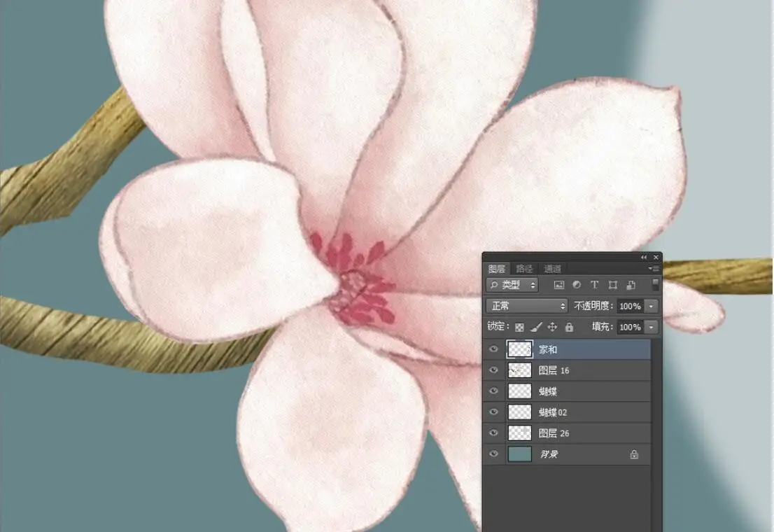The image size is (774, 532).
Task: Click the 蝴蝶 layer thumbnail
Action: (x=520, y=391)
